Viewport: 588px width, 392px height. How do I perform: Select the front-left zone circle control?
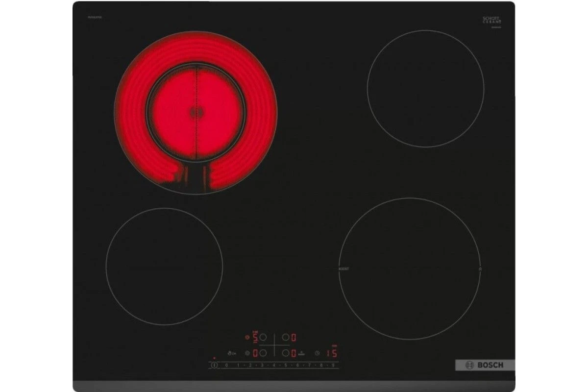(x=263, y=353)
